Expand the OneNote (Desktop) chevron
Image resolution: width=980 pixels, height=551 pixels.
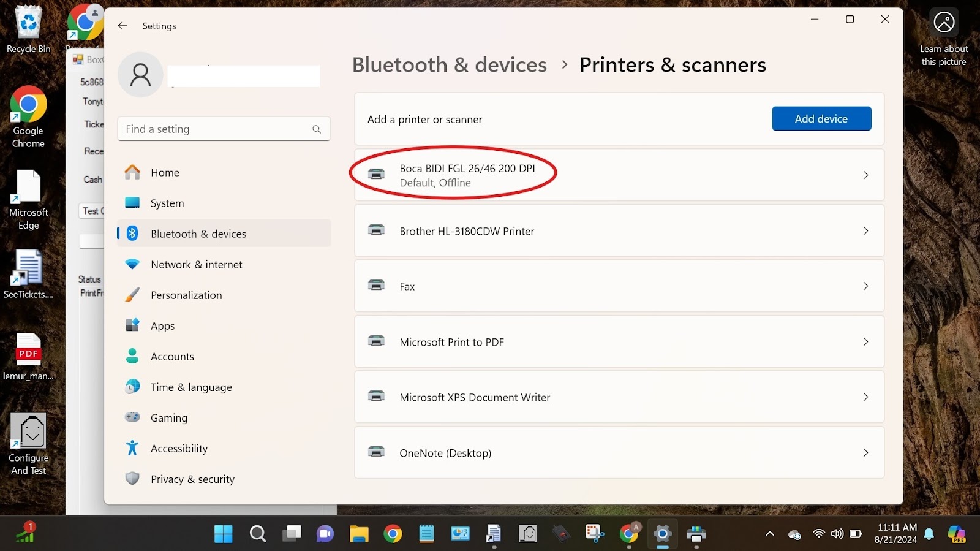point(865,453)
